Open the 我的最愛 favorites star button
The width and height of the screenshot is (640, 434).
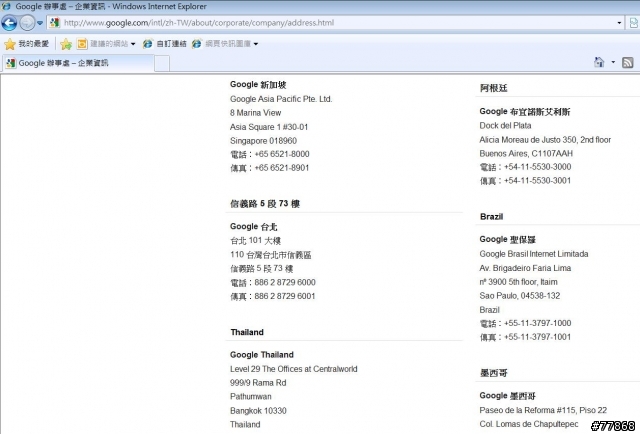tap(27, 44)
